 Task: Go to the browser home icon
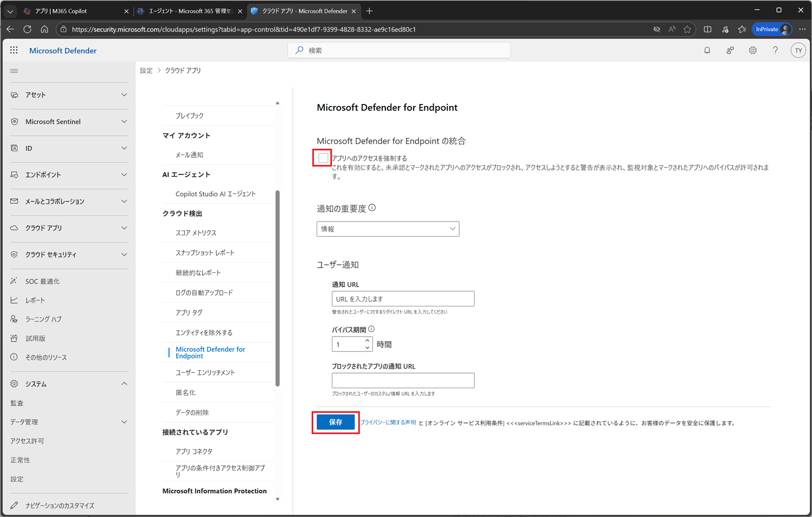tap(44, 29)
